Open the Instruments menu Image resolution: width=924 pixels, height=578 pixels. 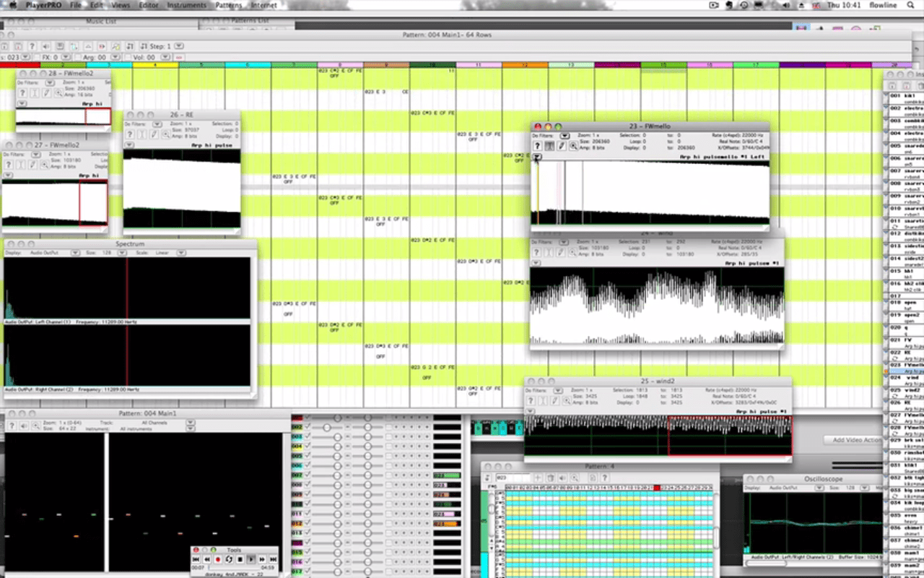(186, 5)
